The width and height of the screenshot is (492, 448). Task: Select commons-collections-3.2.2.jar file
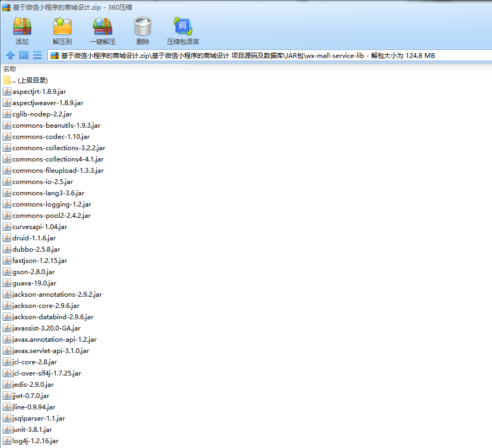click(54, 148)
